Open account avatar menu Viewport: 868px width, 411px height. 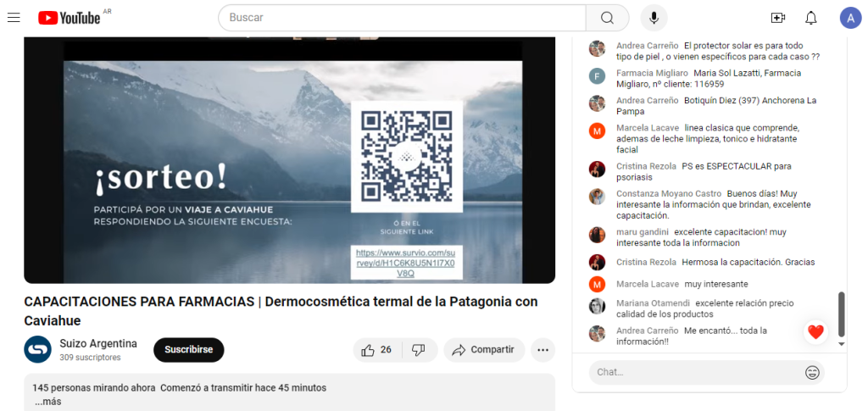point(850,18)
